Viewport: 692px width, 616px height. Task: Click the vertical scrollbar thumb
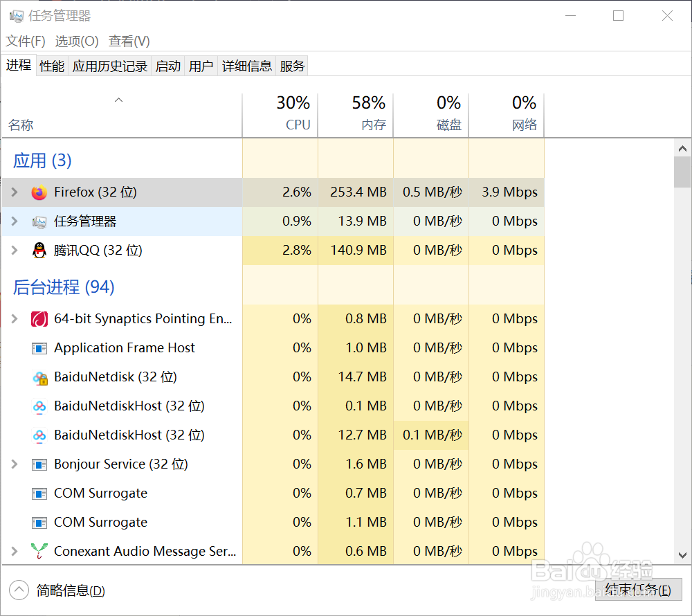point(682,172)
